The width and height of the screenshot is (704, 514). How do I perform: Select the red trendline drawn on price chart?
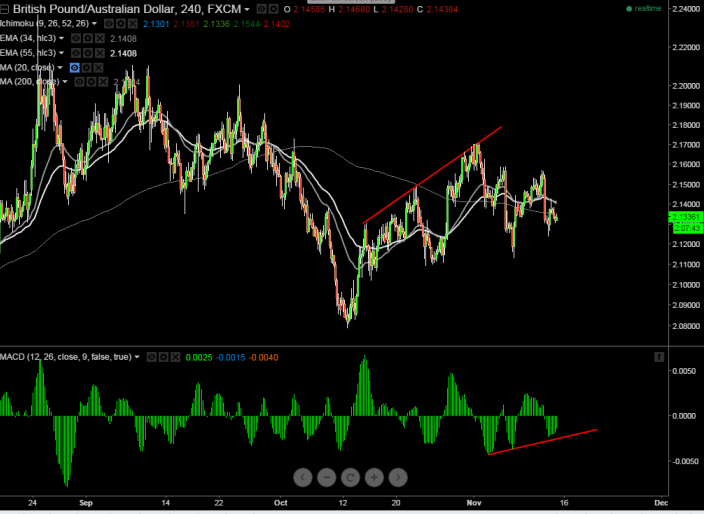(x=432, y=176)
